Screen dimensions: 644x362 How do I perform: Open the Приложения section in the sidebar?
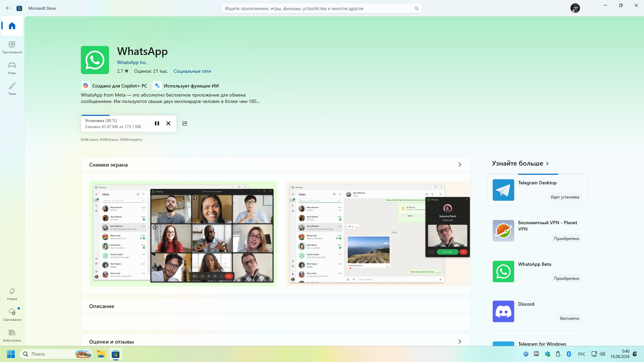point(12,47)
